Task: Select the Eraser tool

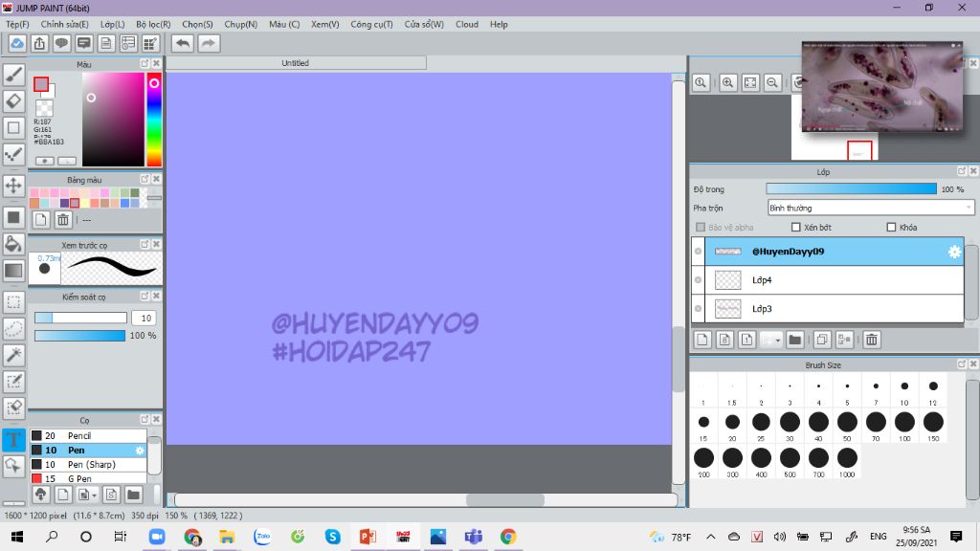Action: [x=13, y=101]
